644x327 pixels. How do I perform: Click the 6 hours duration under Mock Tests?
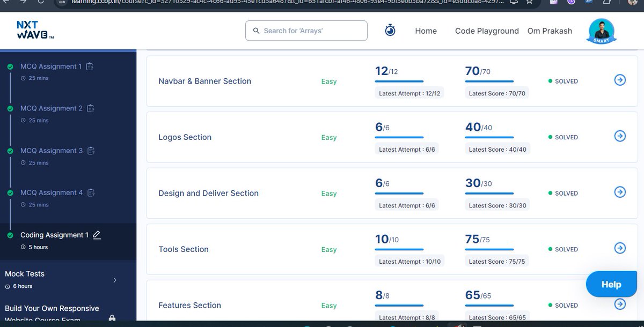[x=23, y=286]
